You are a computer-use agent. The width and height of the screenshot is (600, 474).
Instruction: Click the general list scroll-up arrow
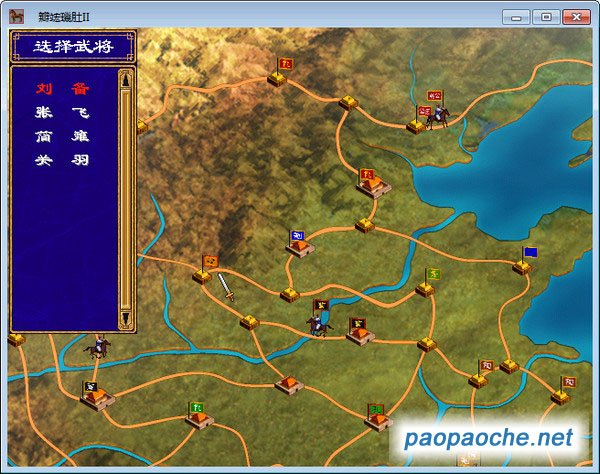click(126, 80)
